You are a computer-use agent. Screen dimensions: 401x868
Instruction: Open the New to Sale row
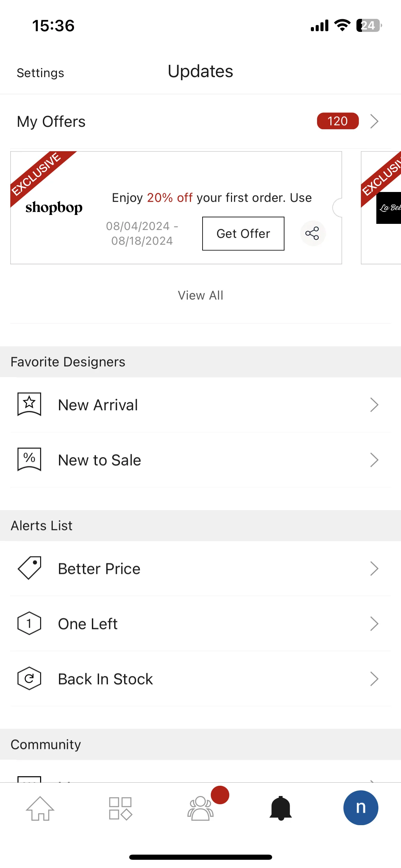[x=200, y=460]
